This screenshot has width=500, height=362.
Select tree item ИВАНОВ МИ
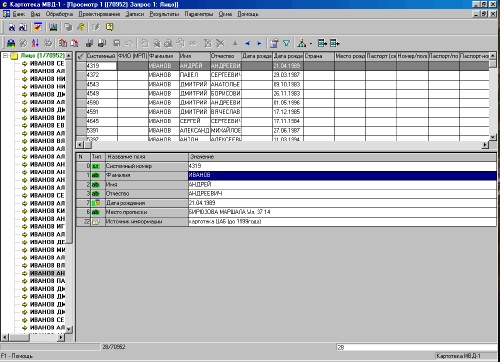pos(47,250)
